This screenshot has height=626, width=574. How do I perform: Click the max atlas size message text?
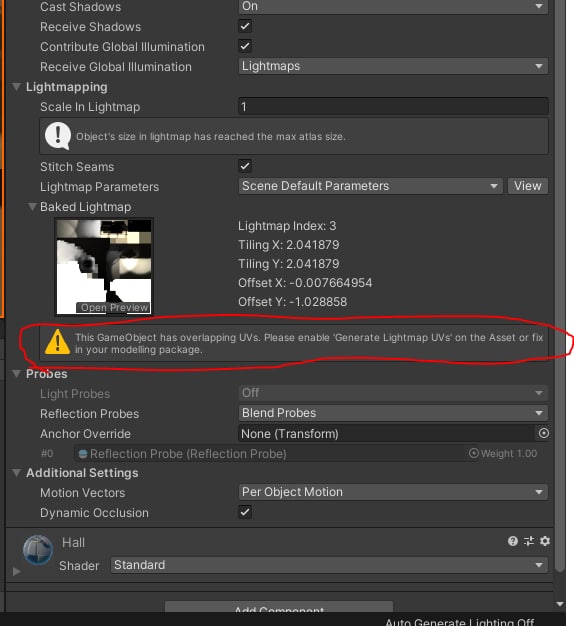[211, 137]
